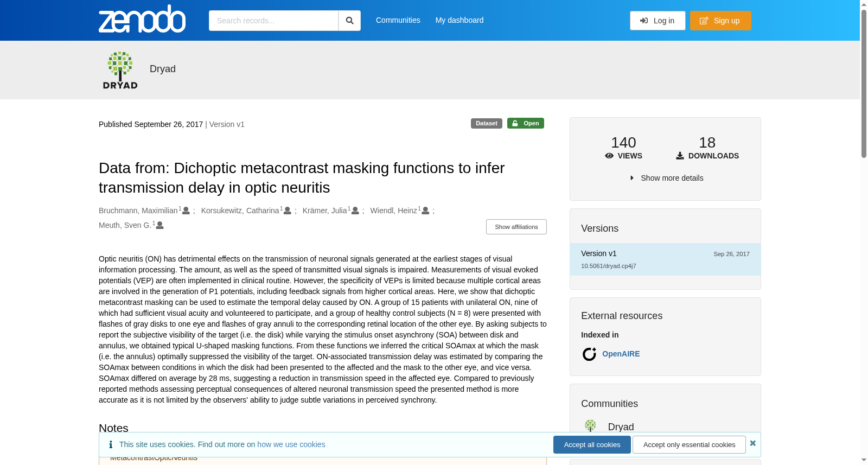Click the Zenodo logo

(142, 19)
